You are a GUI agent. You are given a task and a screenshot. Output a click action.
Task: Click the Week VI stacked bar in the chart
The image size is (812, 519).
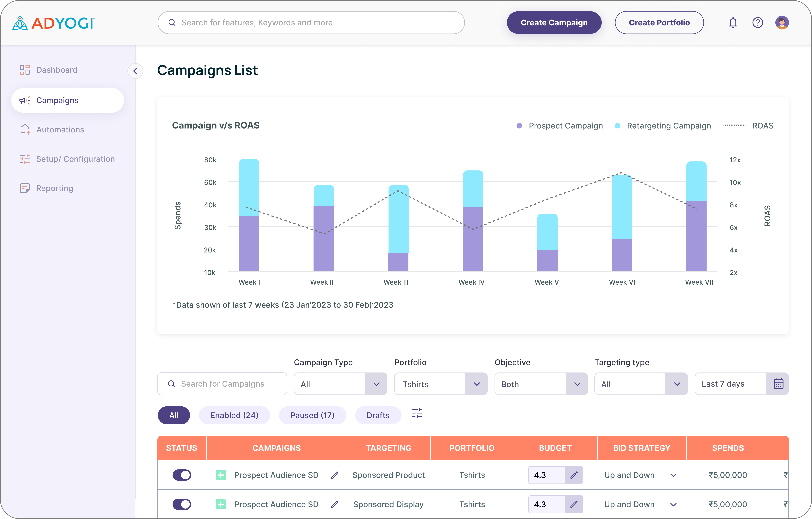tap(622, 222)
